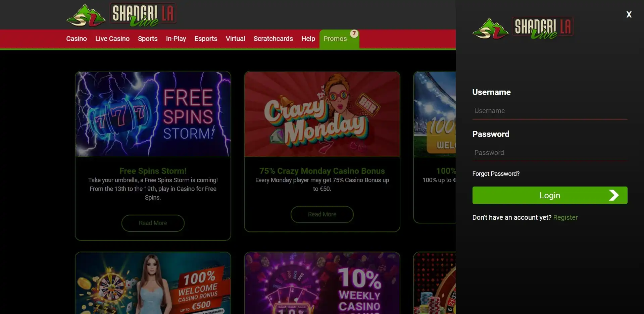Click the arrow icon on Login button
Image resolution: width=644 pixels, height=314 pixels.
coord(614,195)
